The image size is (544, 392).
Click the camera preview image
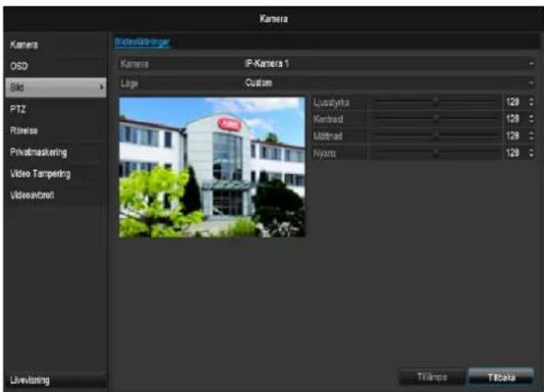click(212, 168)
